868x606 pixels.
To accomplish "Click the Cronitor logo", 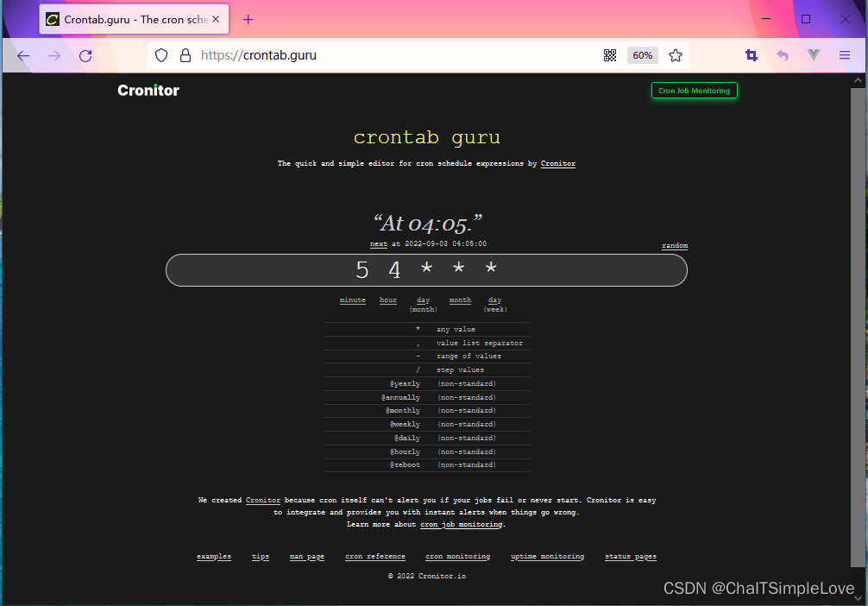I will tap(148, 91).
